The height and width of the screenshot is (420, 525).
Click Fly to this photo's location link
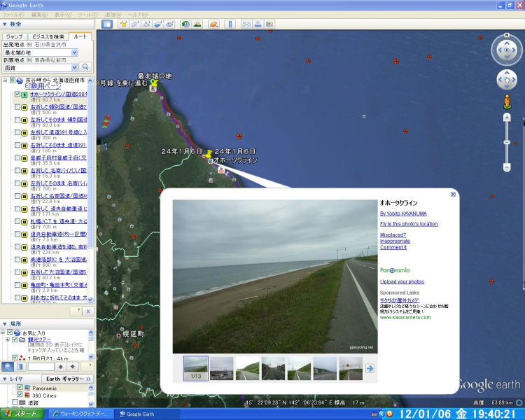[409, 224]
